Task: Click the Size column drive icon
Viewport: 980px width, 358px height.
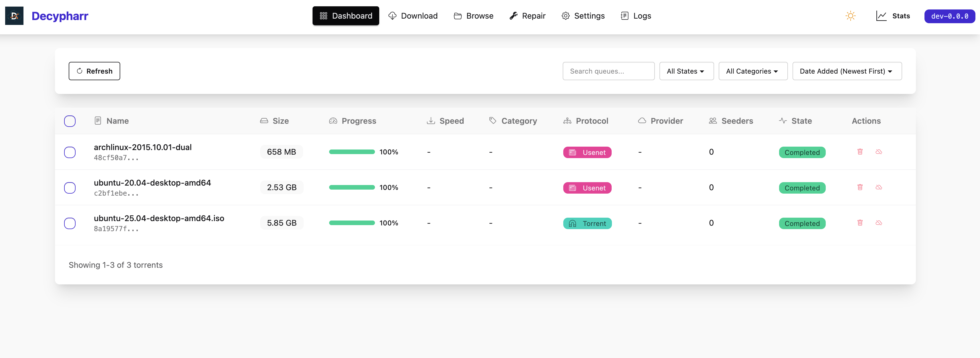Action: point(264,121)
